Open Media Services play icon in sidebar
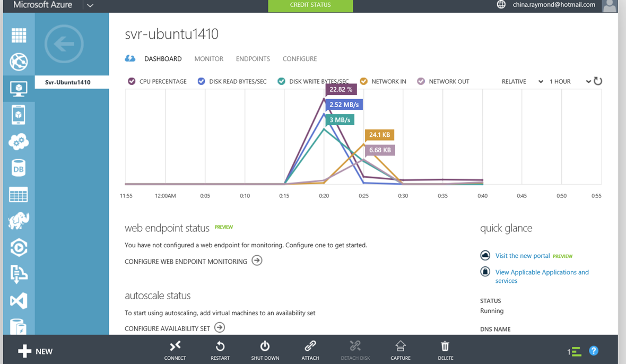This screenshot has width=626, height=364. point(19,247)
